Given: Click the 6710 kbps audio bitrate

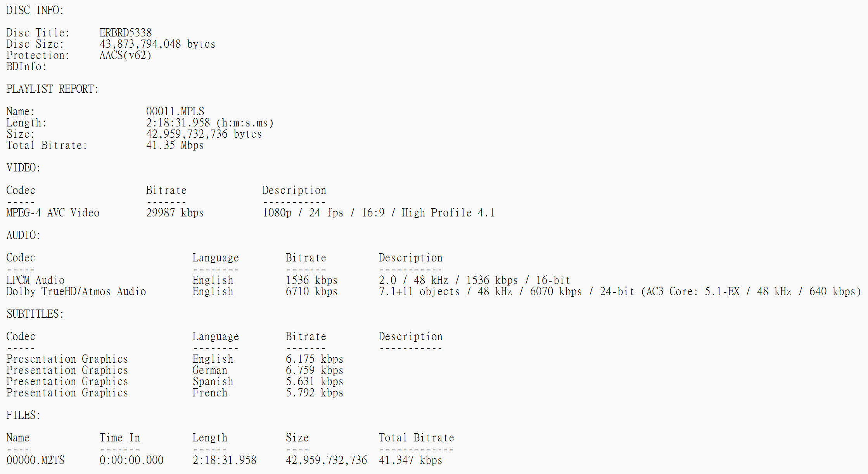Looking at the screenshot, I should coord(311,291).
